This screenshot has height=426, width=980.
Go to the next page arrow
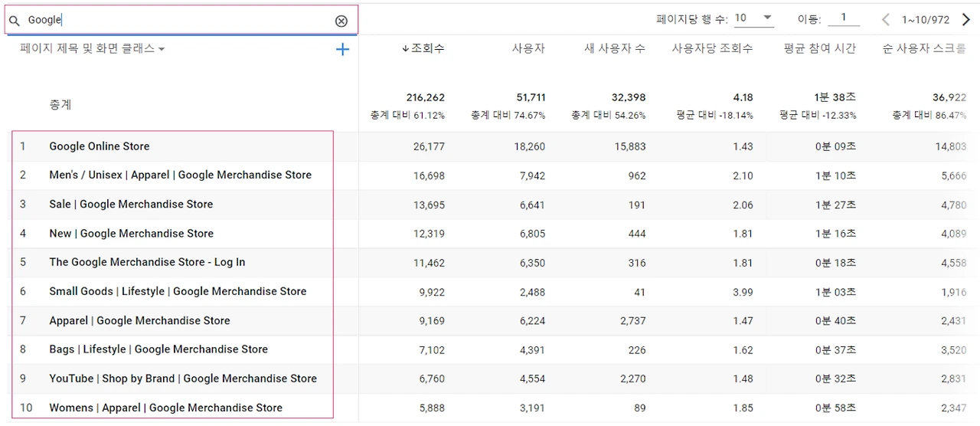966,19
